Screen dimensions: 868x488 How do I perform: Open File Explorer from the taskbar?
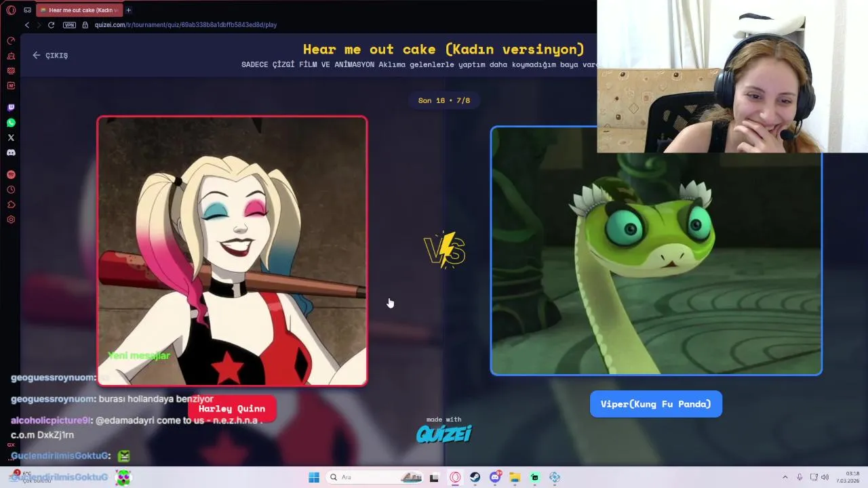click(515, 477)
